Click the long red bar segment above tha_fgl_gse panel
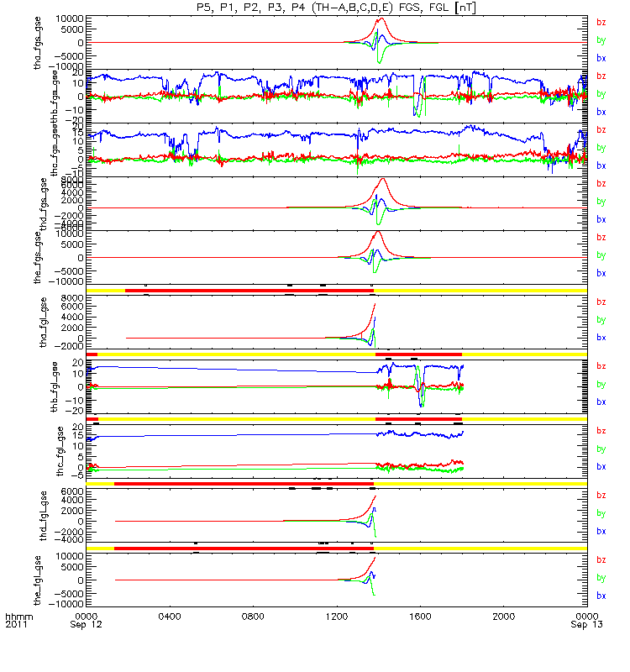The height and width of the screenshot is (672, 630). 249,291
